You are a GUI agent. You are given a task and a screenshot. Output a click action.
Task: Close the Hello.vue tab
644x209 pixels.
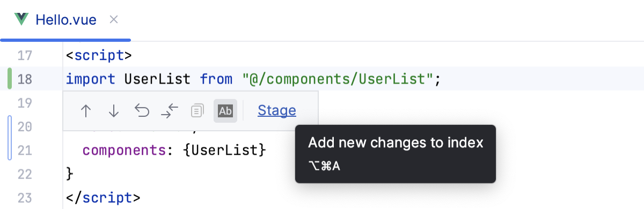[113, 20]
